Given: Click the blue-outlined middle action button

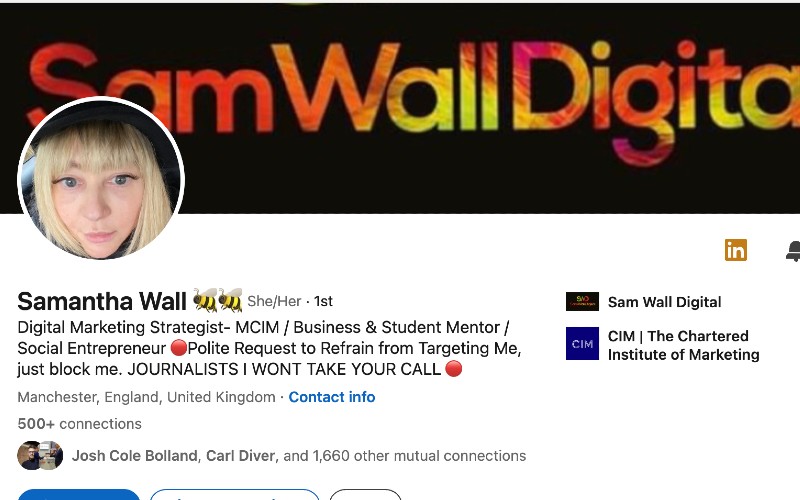Looking at the screenshot, I should pyautogui.click(x=235, y=495).
